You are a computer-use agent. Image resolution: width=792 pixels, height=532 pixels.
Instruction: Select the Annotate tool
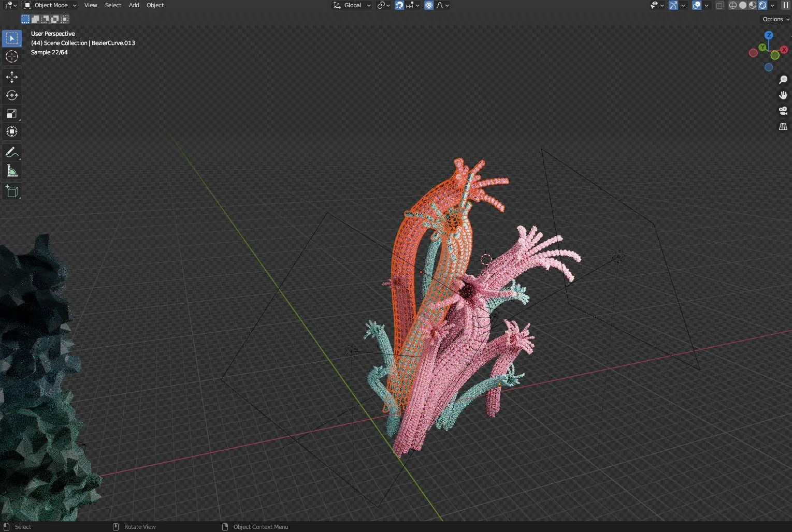click(x=11, y=152)
